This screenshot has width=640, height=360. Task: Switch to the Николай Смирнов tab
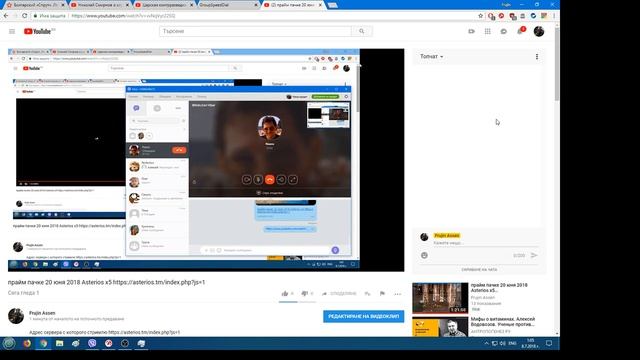pyautogui.click(x=99, y=5)
